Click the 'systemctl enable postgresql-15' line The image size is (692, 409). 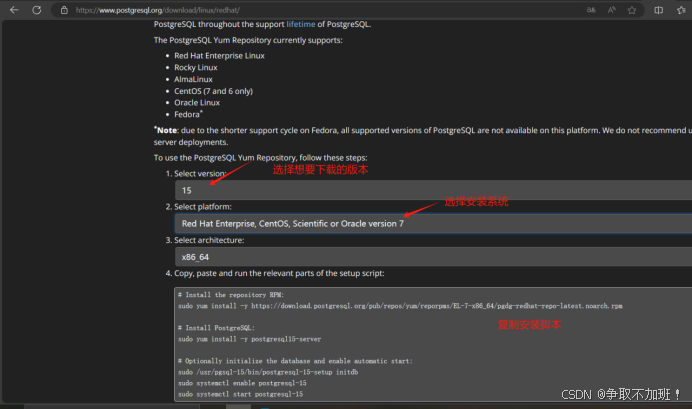click(x=242, y=383)
